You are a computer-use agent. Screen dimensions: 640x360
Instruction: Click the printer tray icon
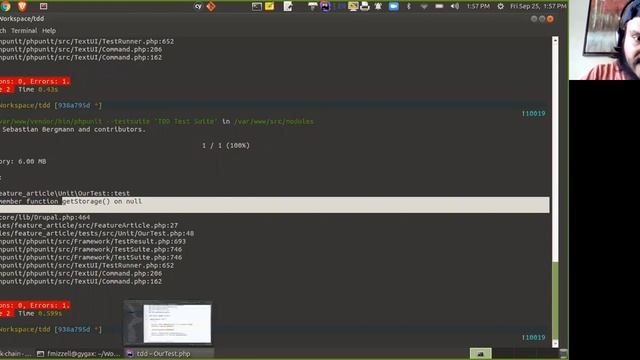365,6
